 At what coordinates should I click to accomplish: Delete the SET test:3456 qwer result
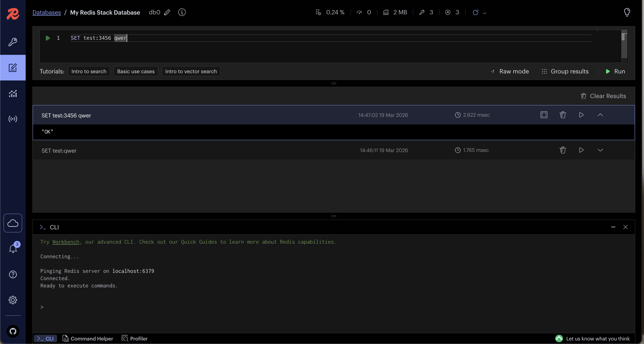[563, 115]
